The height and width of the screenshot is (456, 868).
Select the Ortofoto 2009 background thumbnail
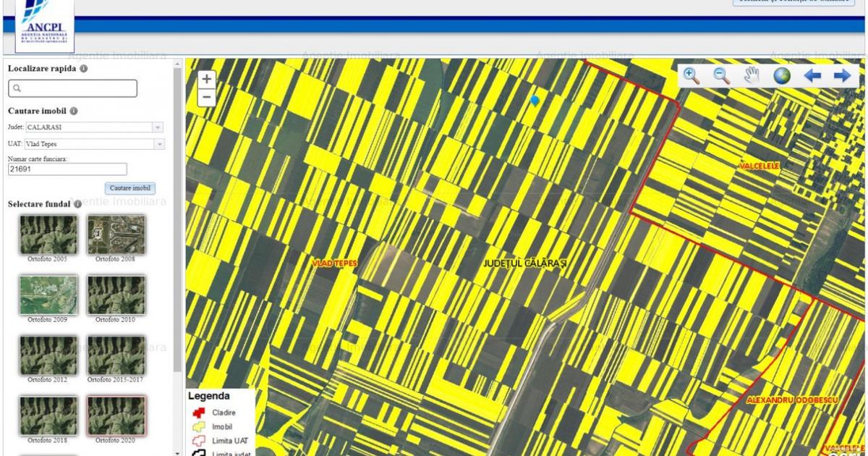tap(48, 295)
